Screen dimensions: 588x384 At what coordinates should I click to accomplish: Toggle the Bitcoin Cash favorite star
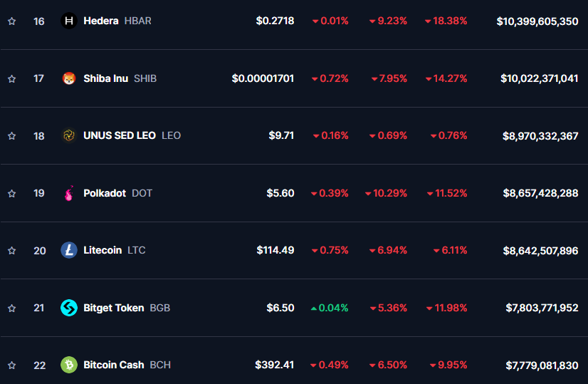(11, 365)
